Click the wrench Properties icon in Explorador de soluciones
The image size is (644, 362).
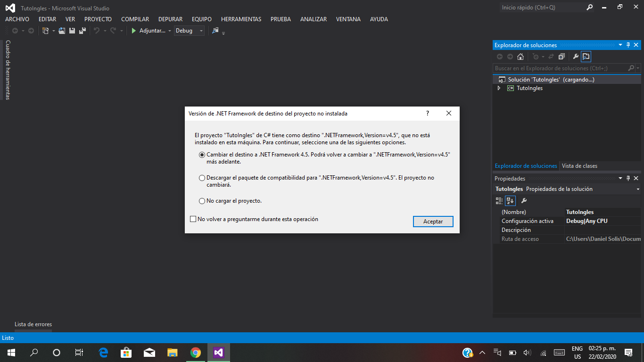(576, 57)
